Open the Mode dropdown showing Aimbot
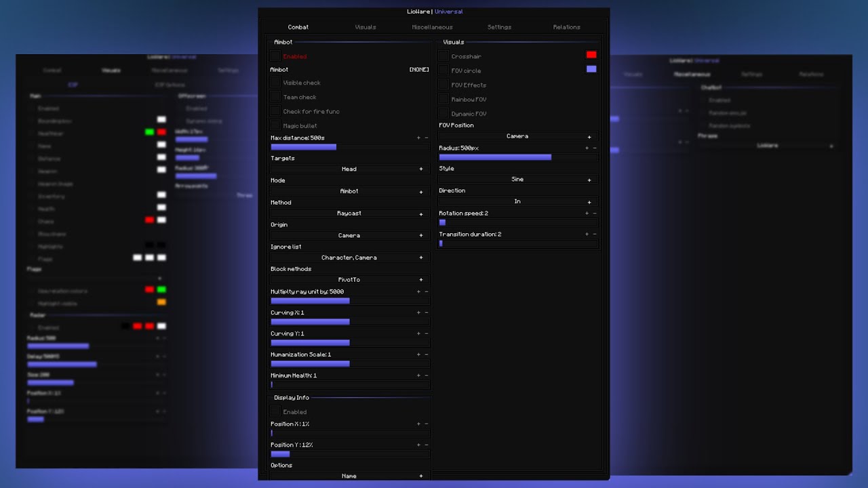 tap(350, 191)
